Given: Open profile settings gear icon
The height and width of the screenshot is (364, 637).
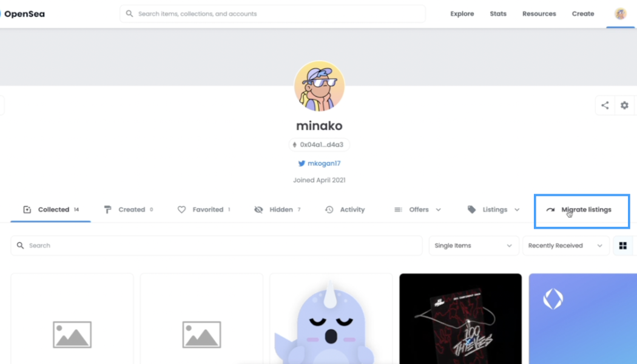Looking at the screenshot, I should pos(624,105).
